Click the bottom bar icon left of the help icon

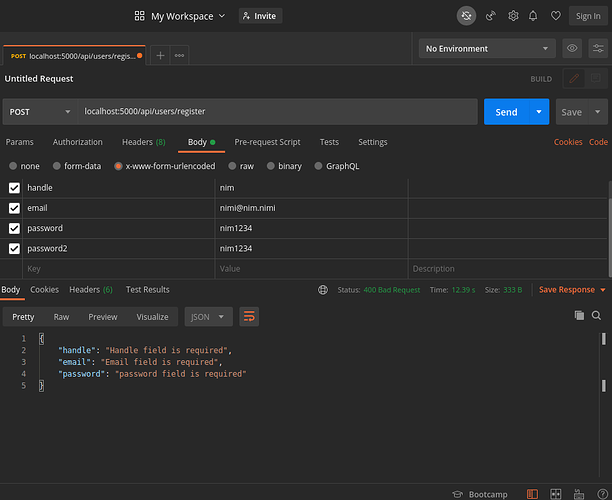(579, 494)
